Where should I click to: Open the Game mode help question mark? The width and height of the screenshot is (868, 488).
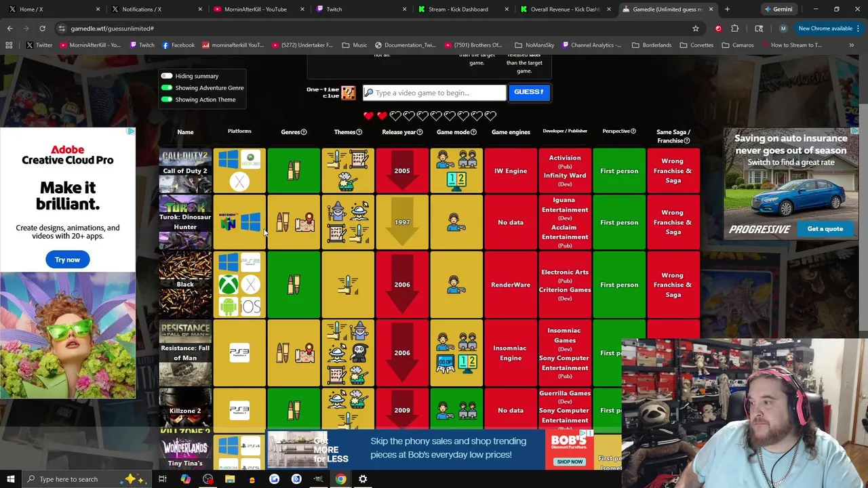pyautogui.click(x=473, y=132)
